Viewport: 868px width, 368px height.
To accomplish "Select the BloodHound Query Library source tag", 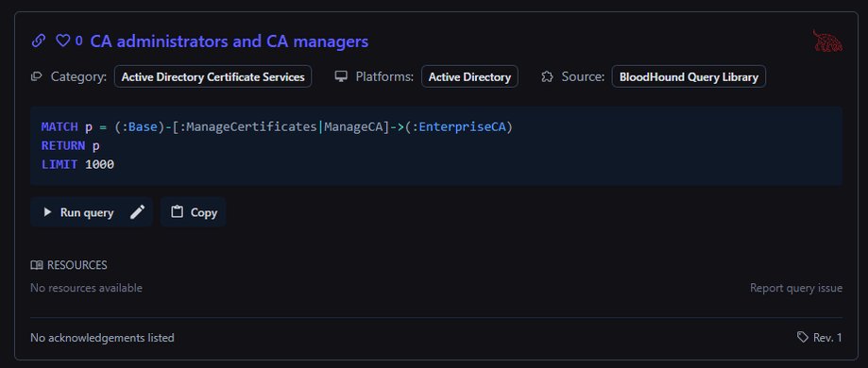I will coord(689,77).
